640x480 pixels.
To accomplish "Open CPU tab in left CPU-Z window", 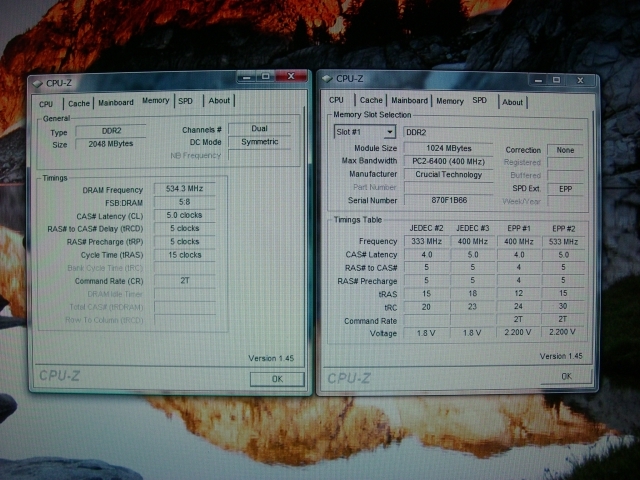I will [46, 104].
